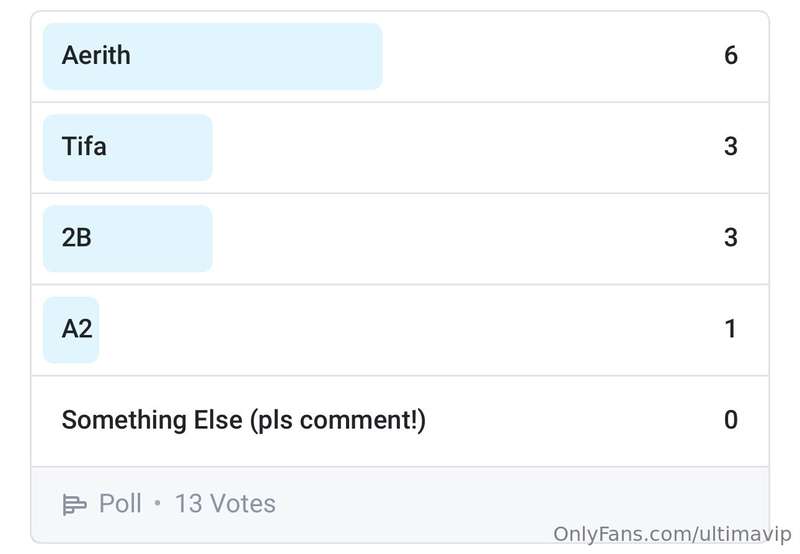Image resolution: width=800 pixels, height=554 pixels.
Task: Click Aerith's vote count of 6
Action: point(731,55)
